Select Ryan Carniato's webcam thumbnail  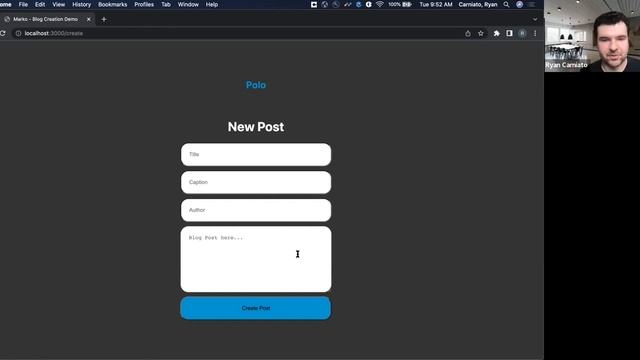(592, 36)
